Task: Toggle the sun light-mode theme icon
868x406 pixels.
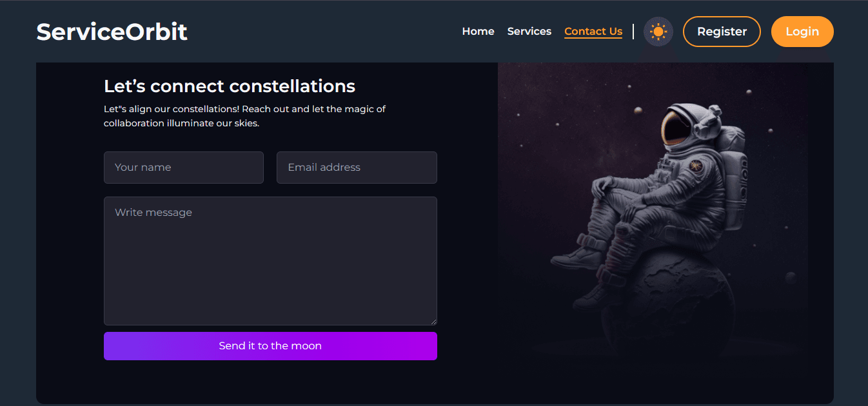Action: point(658,32)
